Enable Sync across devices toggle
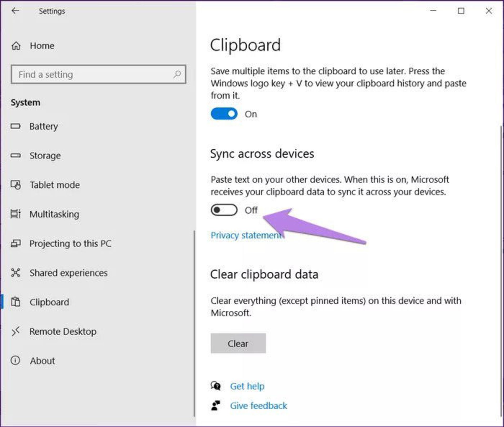The height and width of the screenshot is (427, 504). [224, 210]
